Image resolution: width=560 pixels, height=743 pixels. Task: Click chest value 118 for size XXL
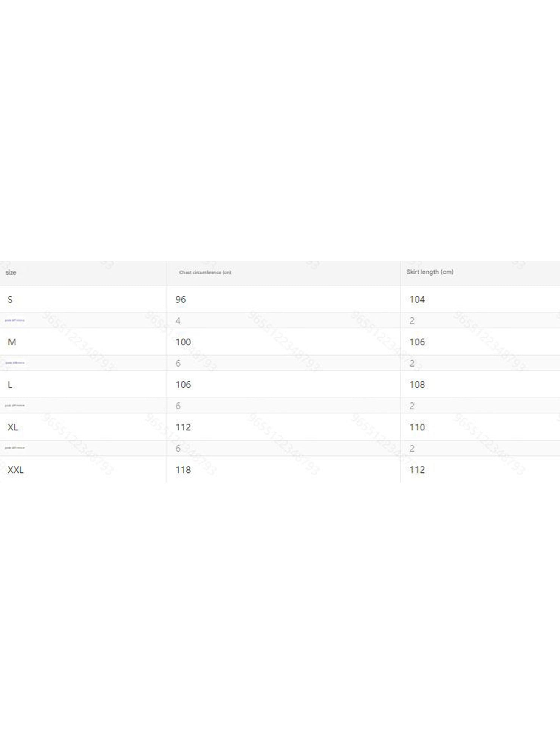coord(183,470)
